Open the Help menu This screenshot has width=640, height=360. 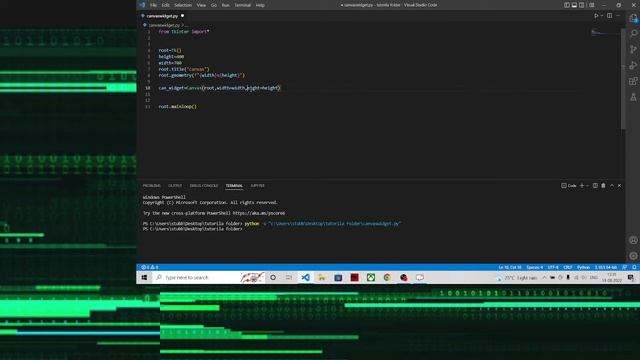[260, 5]
